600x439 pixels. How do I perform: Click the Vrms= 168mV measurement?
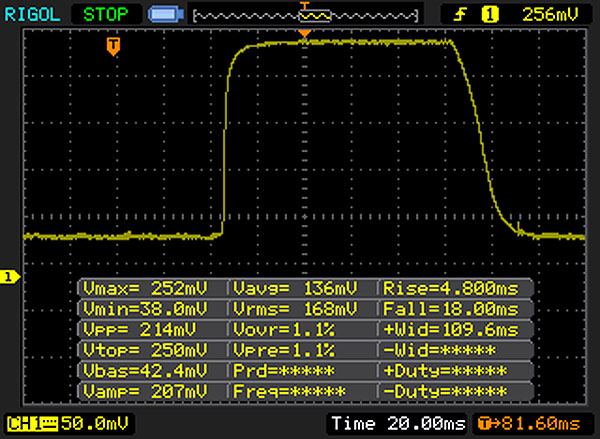(x=295, y=309)
